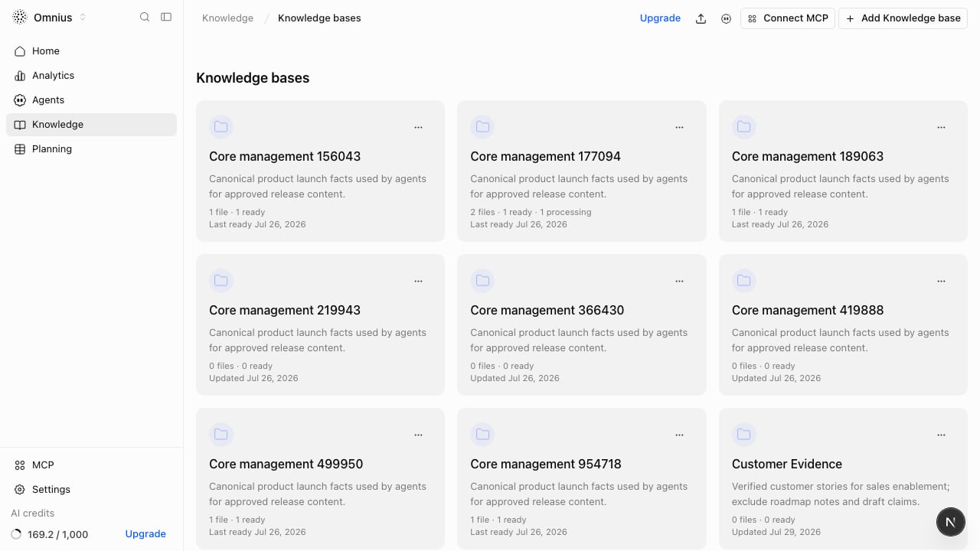
Task: Open more options for Core management 219943
Action: tap(418, 281)
